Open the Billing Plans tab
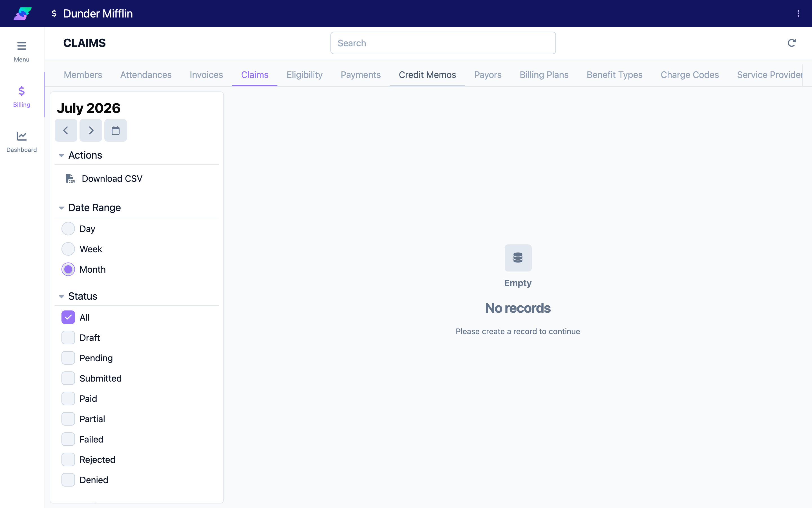Image resolution: width=812 pixels, height=508 pixels. tap(544, 75)
